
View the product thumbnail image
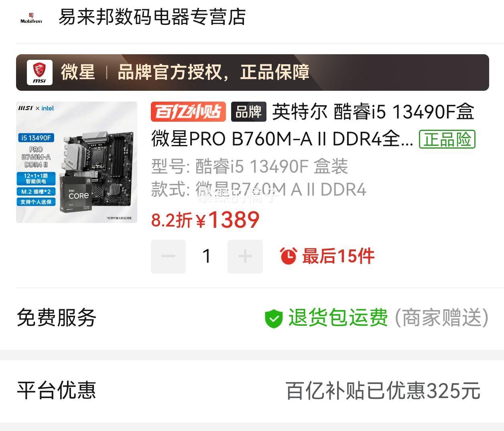pyautogui.click(x=77, y=162)
